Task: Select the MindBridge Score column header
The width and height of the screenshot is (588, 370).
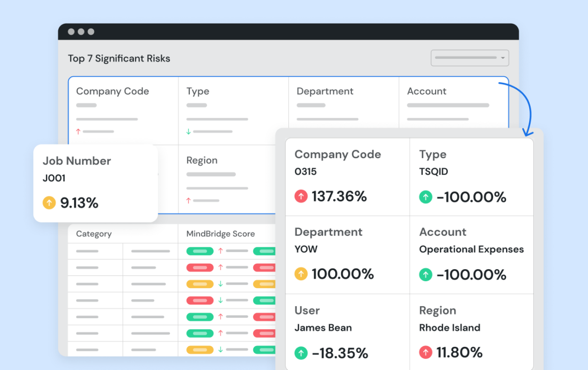Action: click(x=221, y=233)
